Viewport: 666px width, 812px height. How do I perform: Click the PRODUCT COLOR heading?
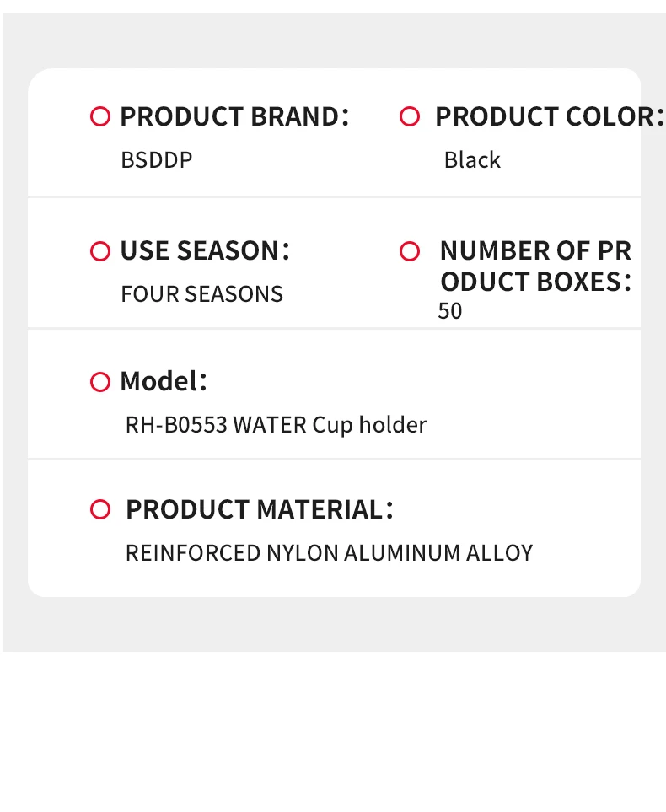544,116
